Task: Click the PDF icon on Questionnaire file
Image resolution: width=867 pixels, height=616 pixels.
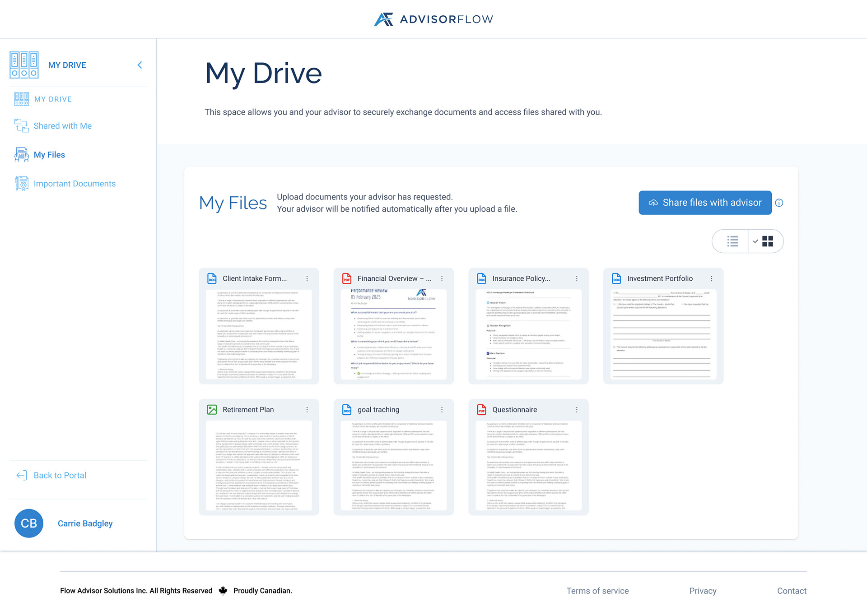Action: pos(481,410)
